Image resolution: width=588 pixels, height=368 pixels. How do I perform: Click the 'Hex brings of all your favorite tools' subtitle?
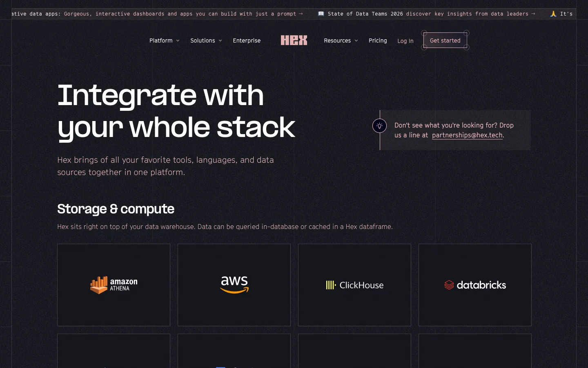pyautogui.click(x=165, y=166)
